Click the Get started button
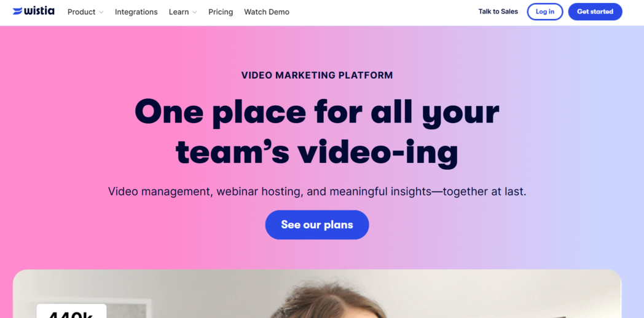 coord(595,12)
